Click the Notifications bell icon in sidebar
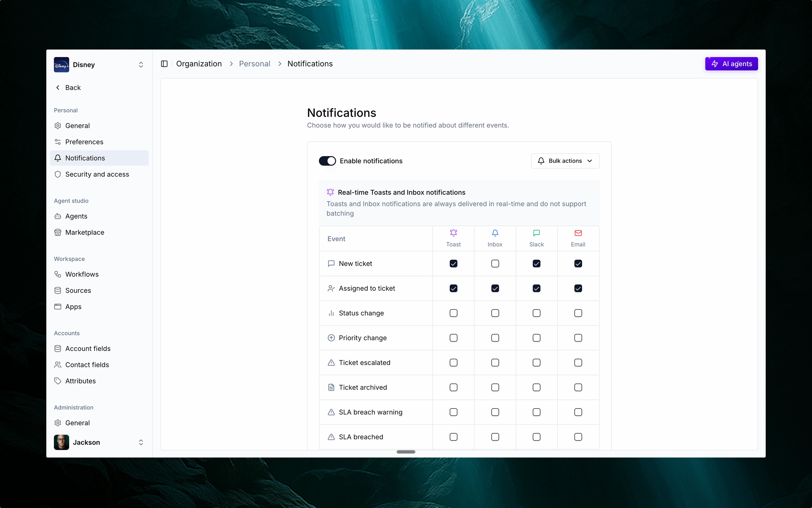 (58, 158)
